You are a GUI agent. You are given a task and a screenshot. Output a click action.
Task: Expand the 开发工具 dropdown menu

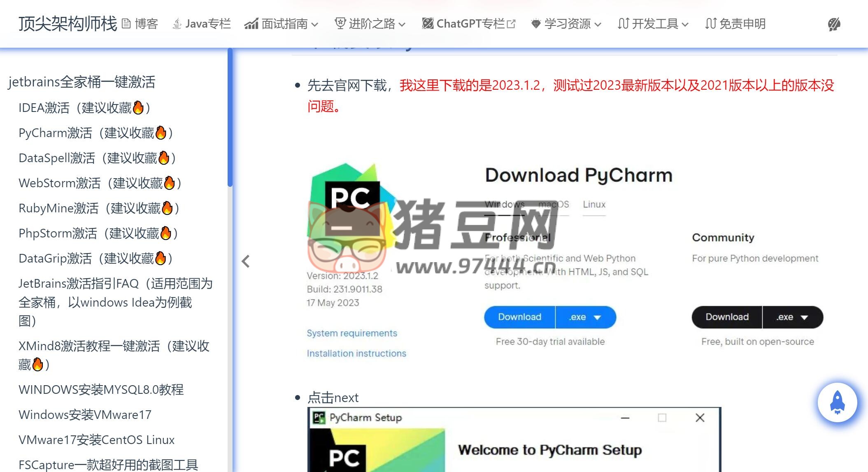click(653, 24)
